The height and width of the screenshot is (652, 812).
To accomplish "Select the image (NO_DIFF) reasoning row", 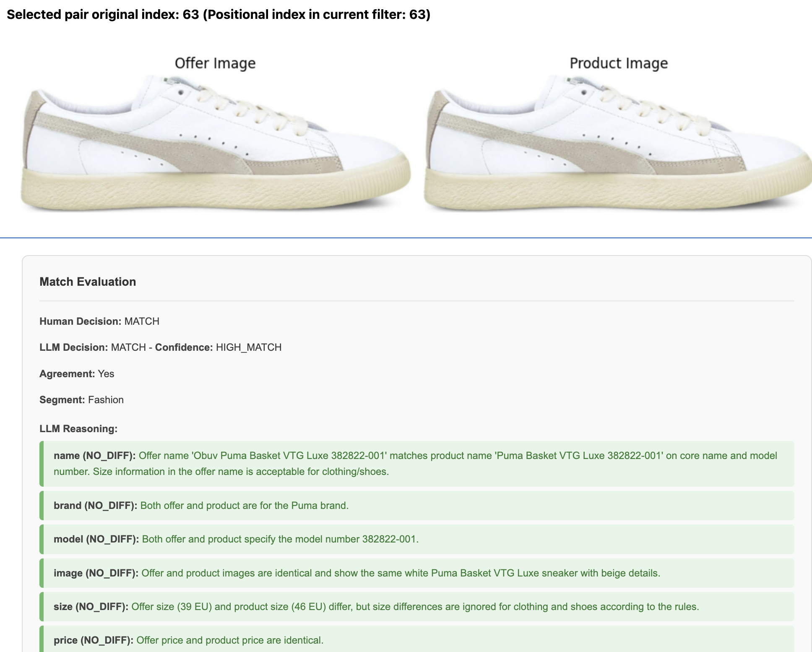I will (417, 573).
